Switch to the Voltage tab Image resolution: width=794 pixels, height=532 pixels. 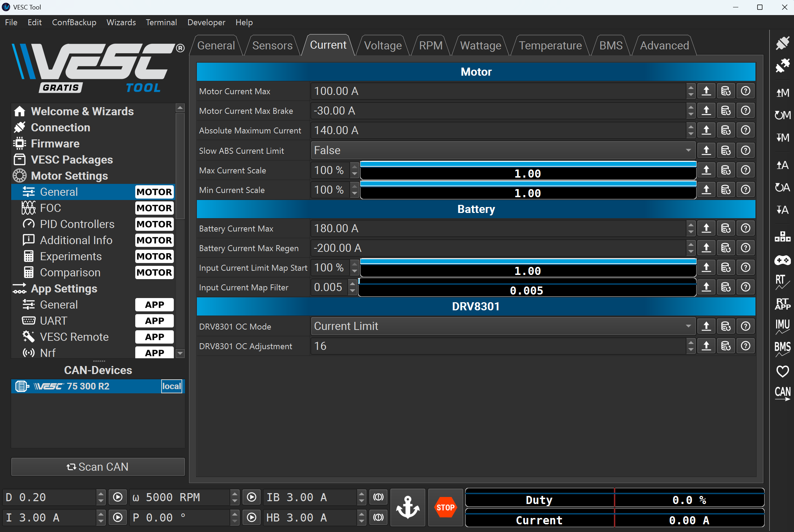pyautogui.click(x=383, y=46)
